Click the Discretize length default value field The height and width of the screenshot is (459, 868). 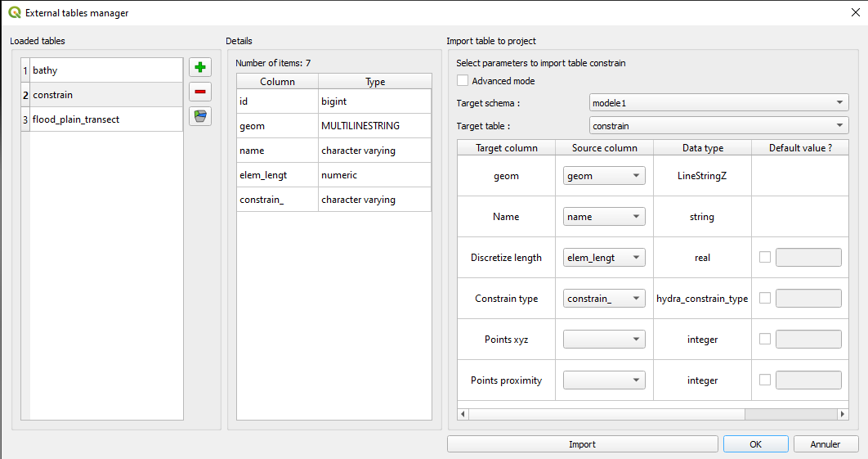pyautogui.click(x=808, y=257)
